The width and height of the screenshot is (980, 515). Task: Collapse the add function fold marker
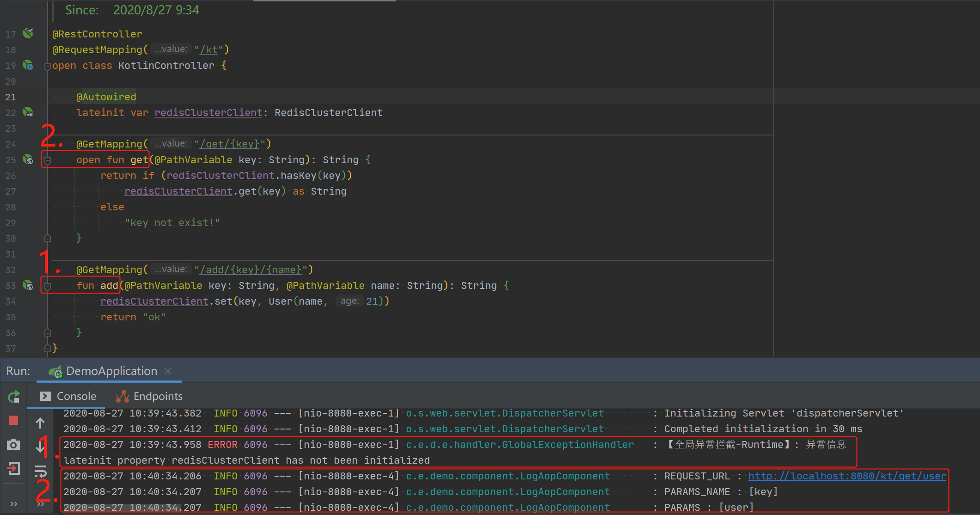pyautogui.click(x=47, y=286)
